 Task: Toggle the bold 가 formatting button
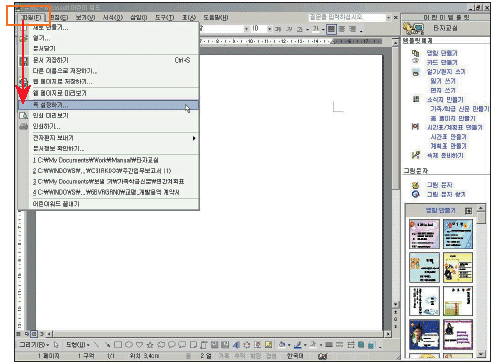(278, 29)
